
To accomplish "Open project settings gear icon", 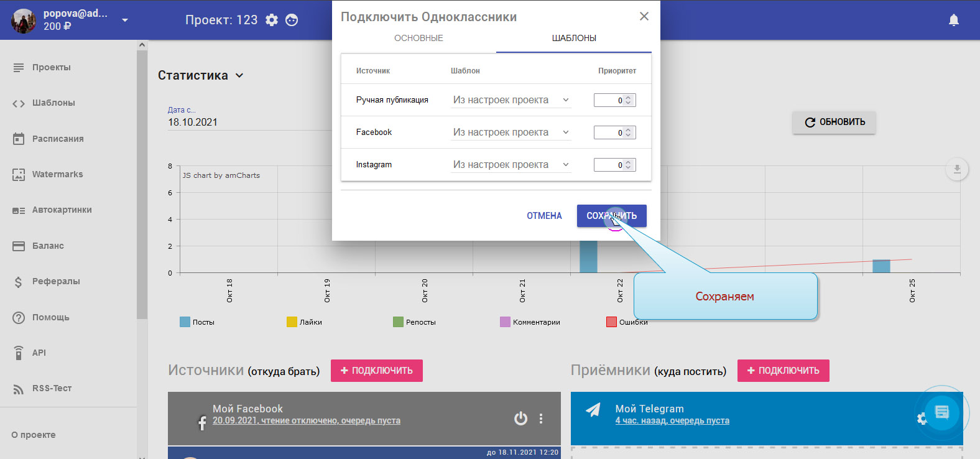I will 272,20.
